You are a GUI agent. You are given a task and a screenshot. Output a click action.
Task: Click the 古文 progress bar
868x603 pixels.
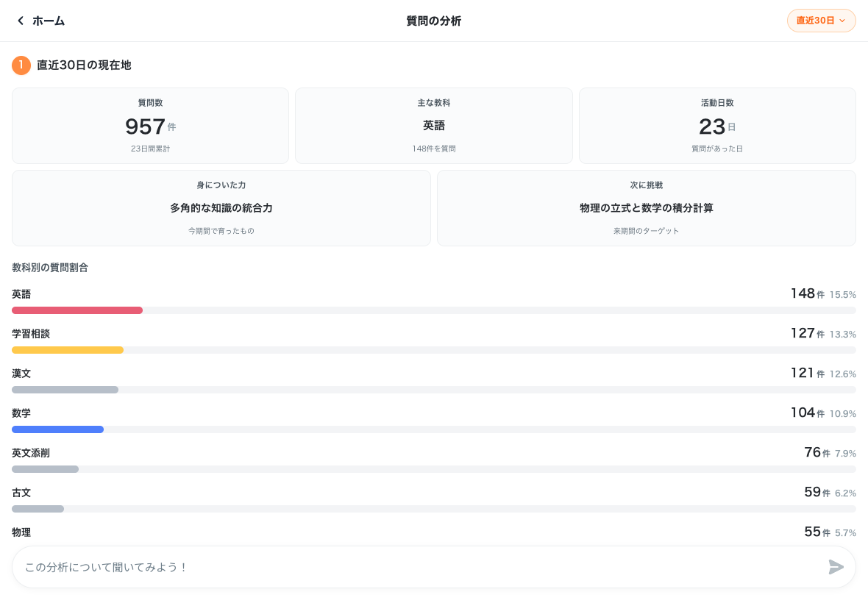click(x=38, y=509)
